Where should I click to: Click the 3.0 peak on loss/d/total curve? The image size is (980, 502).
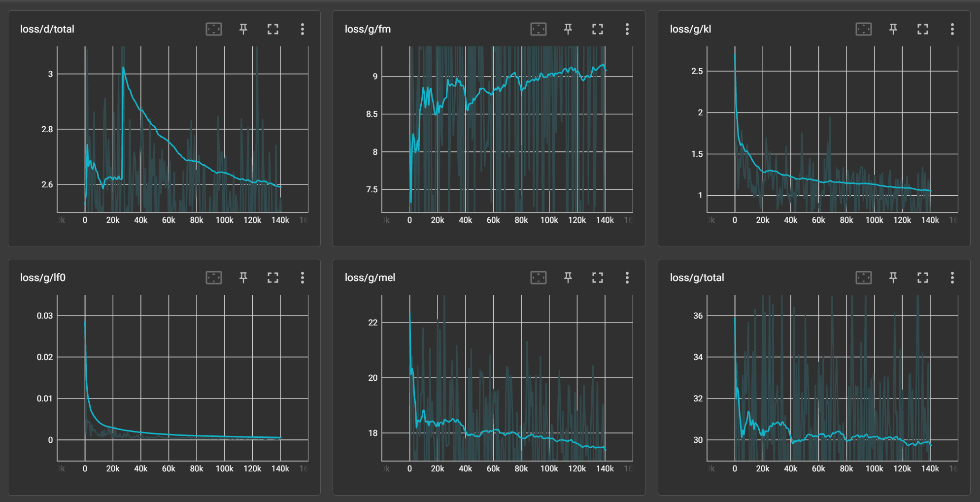tap(123, 68)
